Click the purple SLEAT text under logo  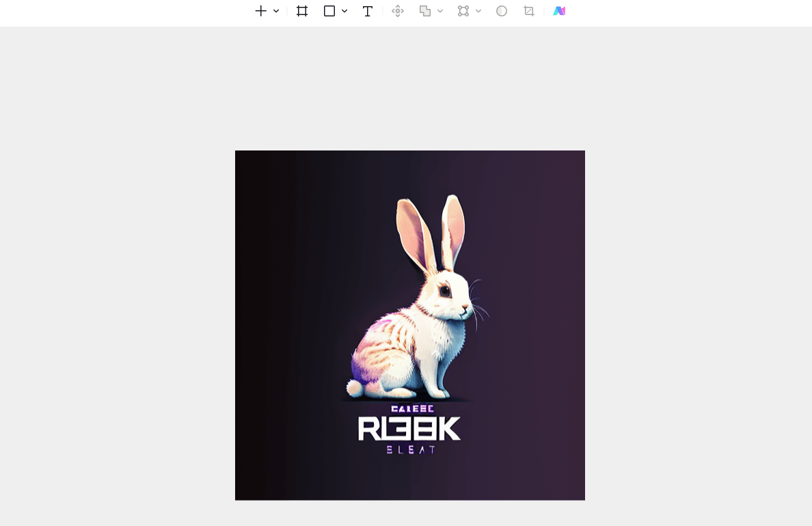point(411,450)
